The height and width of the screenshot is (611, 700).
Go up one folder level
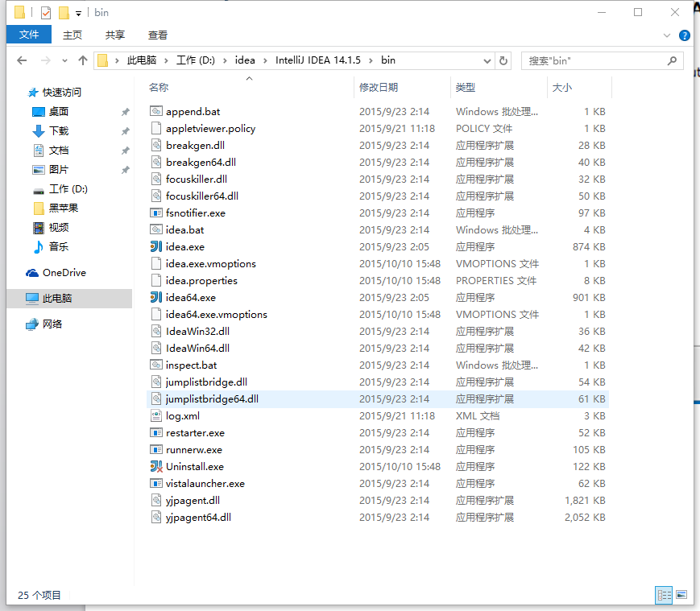click(83, 60)
